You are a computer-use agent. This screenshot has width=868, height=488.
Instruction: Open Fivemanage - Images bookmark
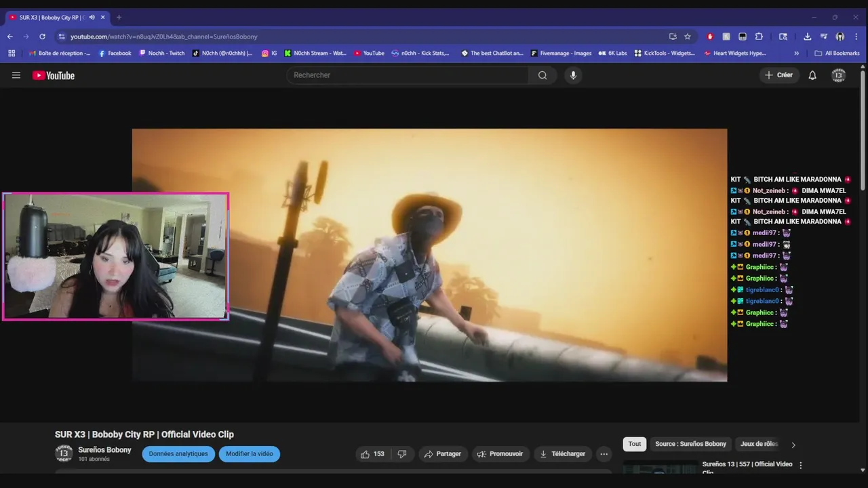pos(561,53)
